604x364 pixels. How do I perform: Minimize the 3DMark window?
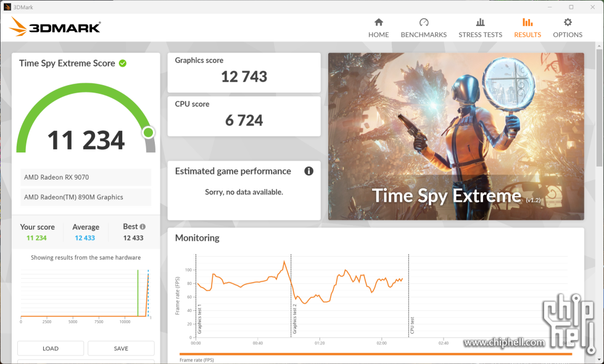tap(550, 7)
